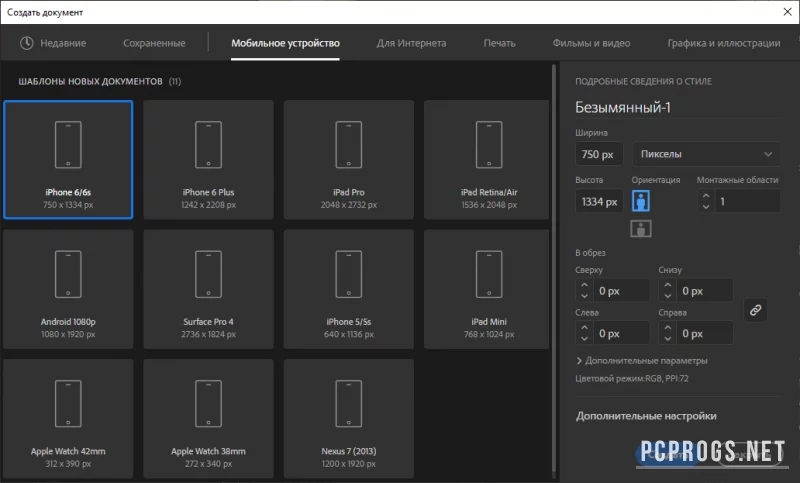Open Фильмы и видео tab
This screenshot has width=800, height=483.
pyautogui.click(x=591, y=43)
